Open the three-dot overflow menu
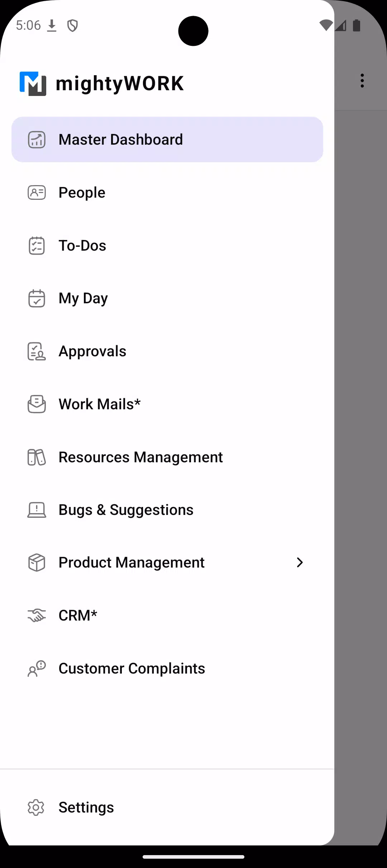The image size is (387, 868). coord(362,81)
